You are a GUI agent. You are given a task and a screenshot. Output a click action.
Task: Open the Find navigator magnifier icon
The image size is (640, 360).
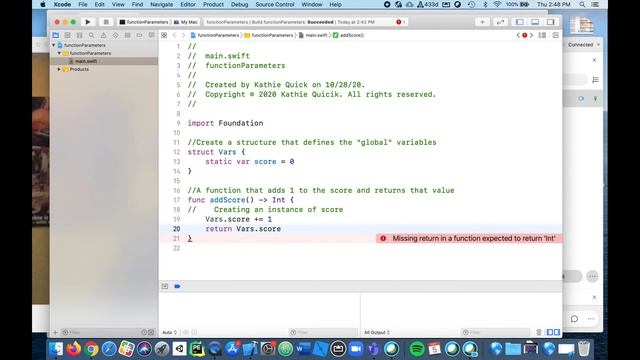(91, 36)
